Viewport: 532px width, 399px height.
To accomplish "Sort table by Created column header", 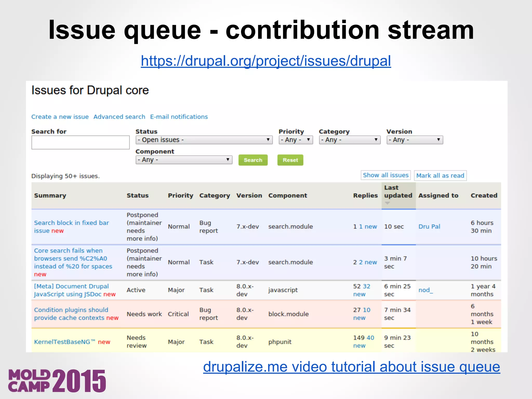I will 484,196.
